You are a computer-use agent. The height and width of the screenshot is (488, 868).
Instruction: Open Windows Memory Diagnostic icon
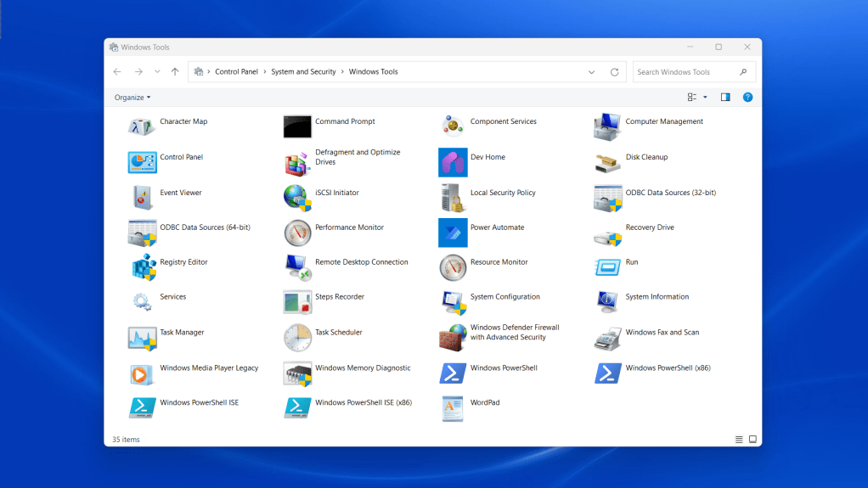(297, 374)
